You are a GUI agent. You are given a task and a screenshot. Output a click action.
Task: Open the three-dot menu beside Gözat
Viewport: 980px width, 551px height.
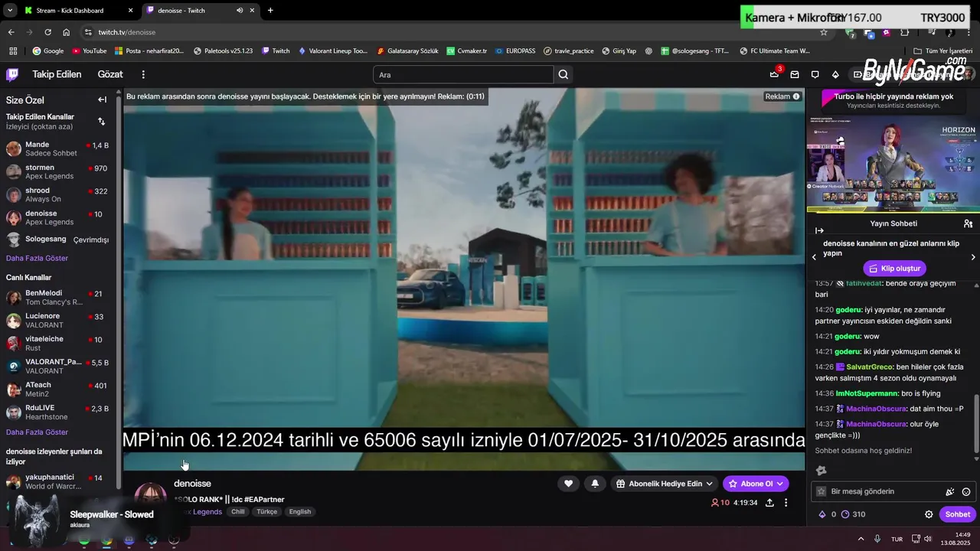143,74
